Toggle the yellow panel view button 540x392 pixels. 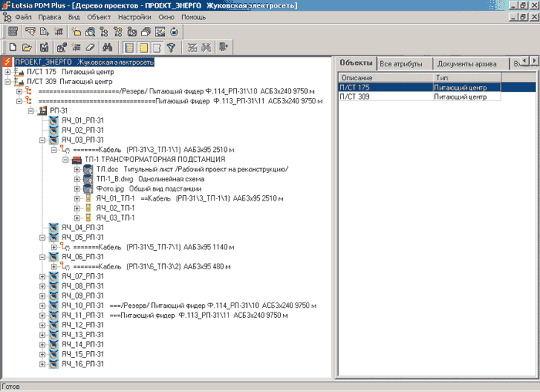click(x=142, y=48)
